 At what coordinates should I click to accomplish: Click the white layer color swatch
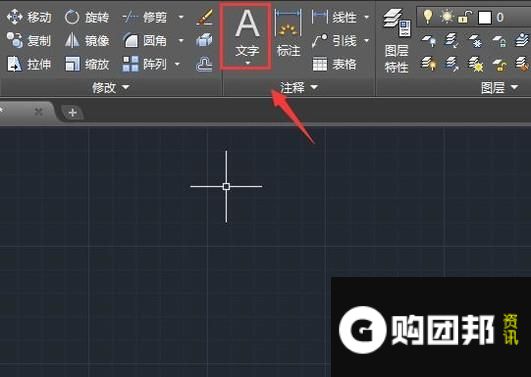[x=485, y=18]
